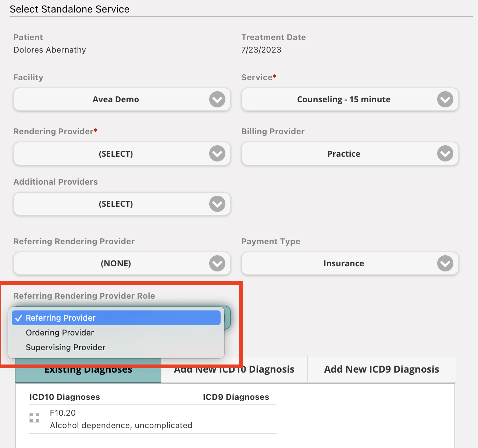The image size is (478, 448).
Task: Click the Referring Rendering Provider Role chevron icon
Action: [x=225, y=318]
